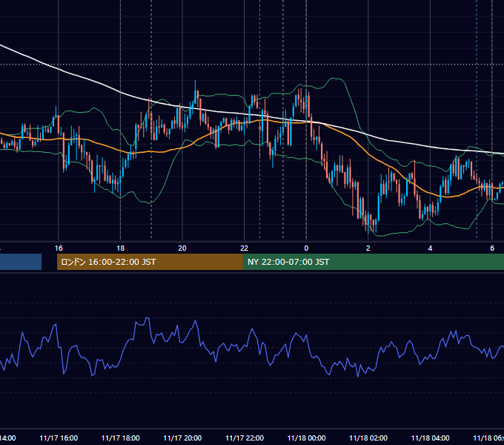
Task: Select the NY 22:00-07:00 JST session bar
Action: tap(373, 262)
